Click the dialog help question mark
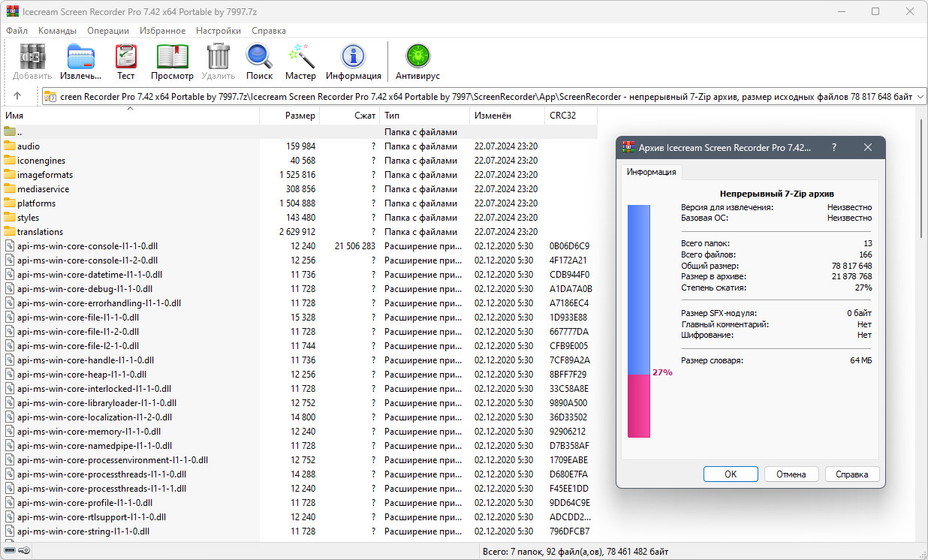928x560 pixels. [x=834, y=148]
